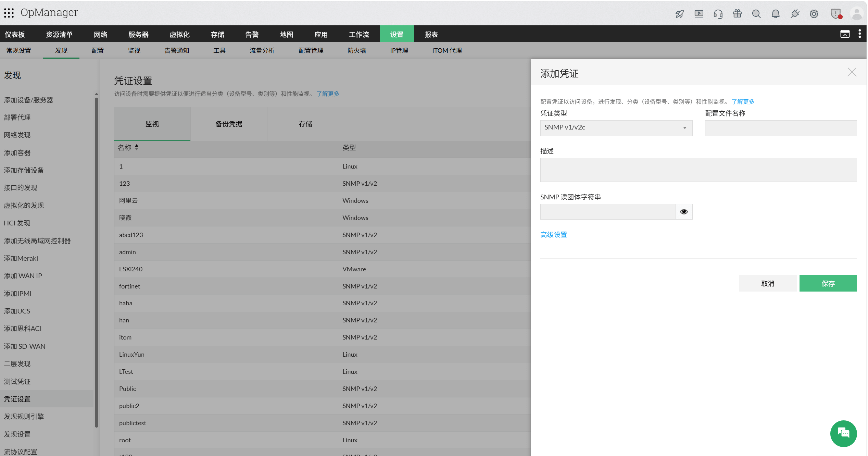Switch to 备份凭据 tab
This screenshot has height=456, width=868.
[229, 124]
